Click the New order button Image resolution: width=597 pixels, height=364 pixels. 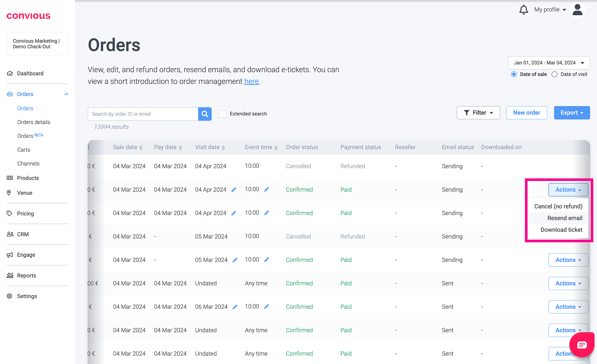point(527,113)
